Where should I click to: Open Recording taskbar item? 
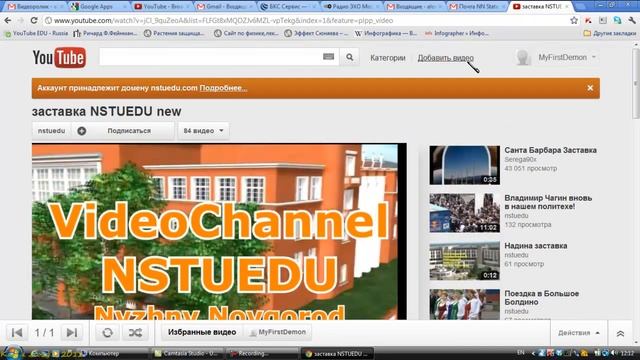point(262,353)
